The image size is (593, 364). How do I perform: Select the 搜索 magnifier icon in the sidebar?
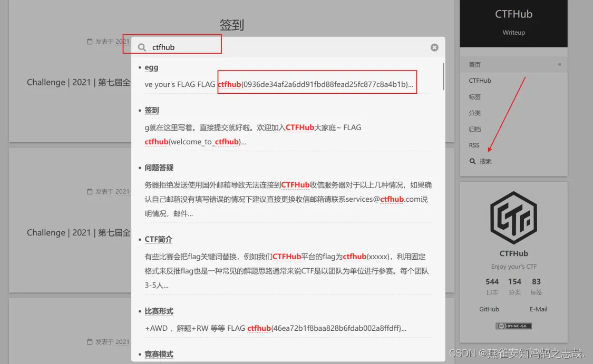click(x=472, y=161)
